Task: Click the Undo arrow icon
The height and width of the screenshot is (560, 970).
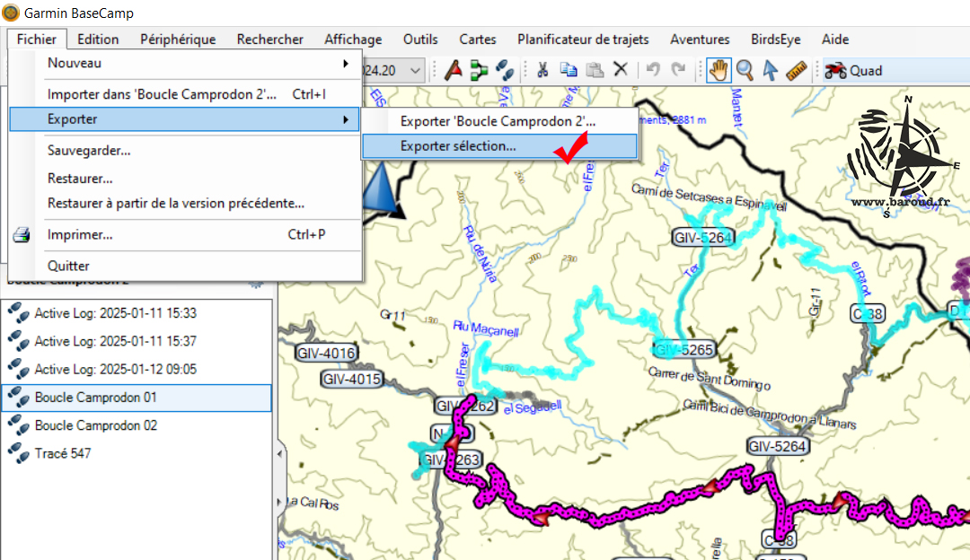Action: [x=653, y=70]
